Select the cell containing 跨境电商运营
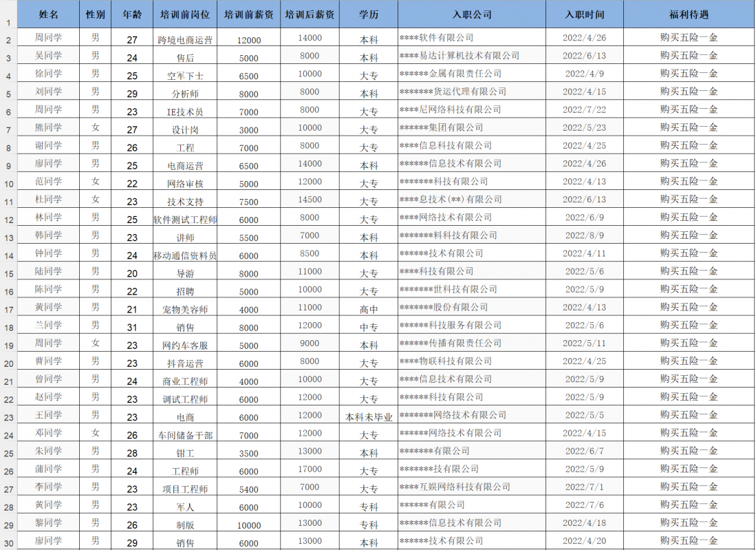Viewport: 756px width, 550px height. pyautogui.click(x=184, y=40)
